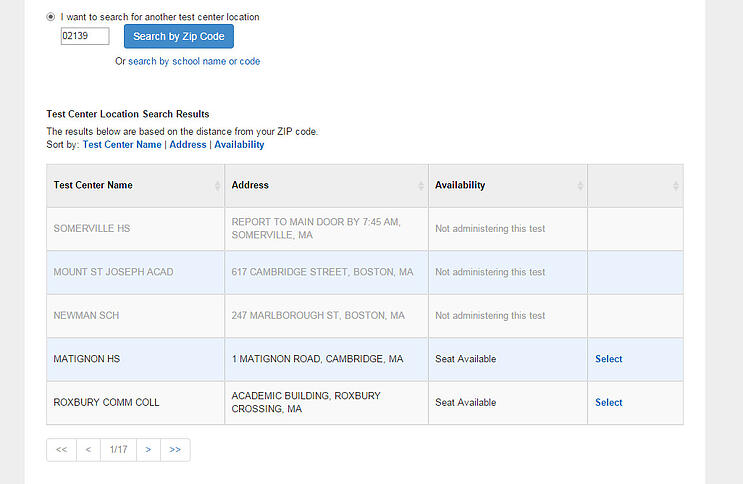Go to the previous results page
This screenshot has width=743, height=484.
pyautogui.click(x=88, y=450)
